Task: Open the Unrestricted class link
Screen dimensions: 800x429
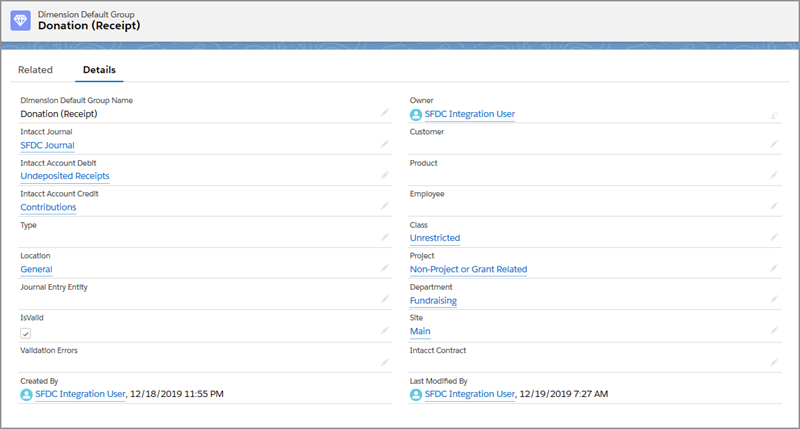Action: [x=435, y=238]
